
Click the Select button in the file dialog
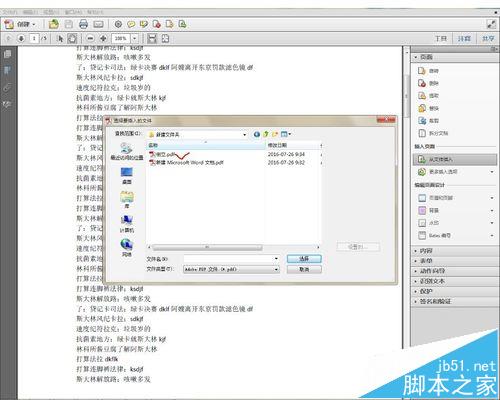coord(304,259)
